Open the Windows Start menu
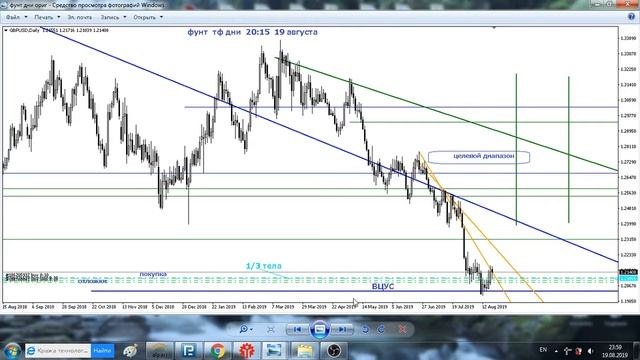 coord(12,351)
